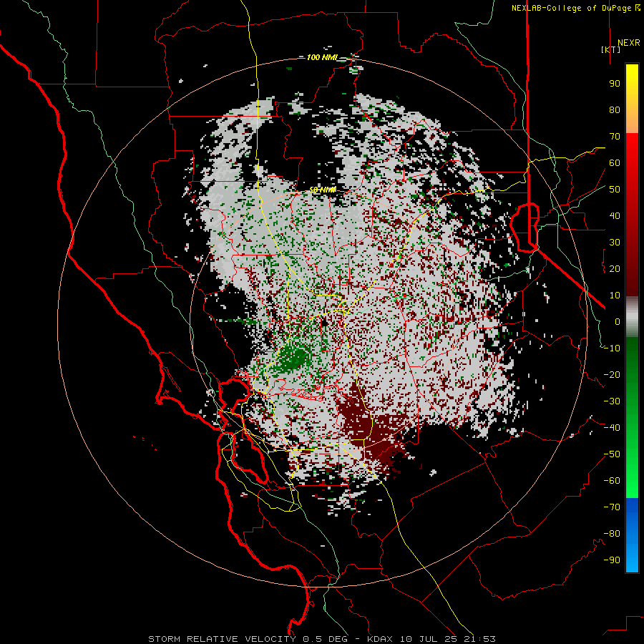The height and width of the screenshot is (644, 644).
Task: Click the -40 knot scale label
Action: [612, 428]
